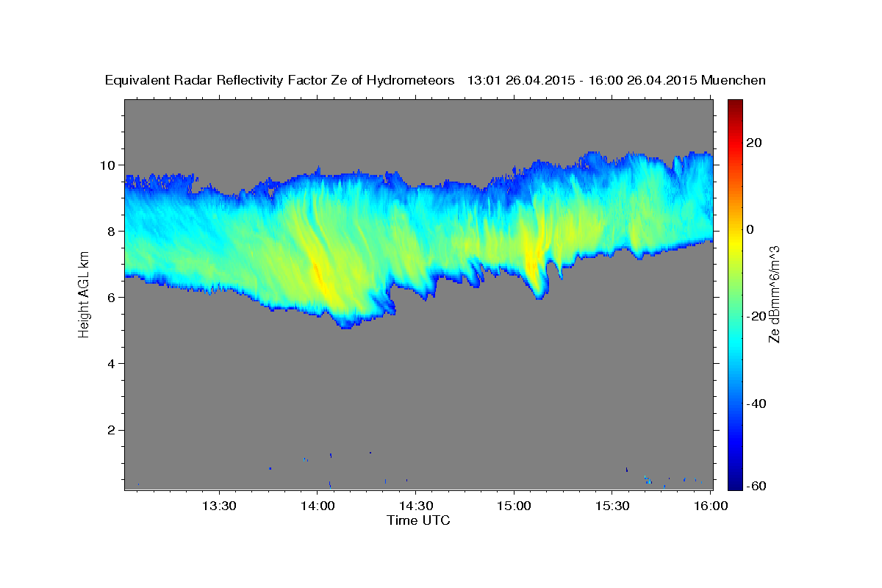Click the 'Ze dBmm^6/m^3' colorbar label
882x588 pixels.
tap(773, 293)
